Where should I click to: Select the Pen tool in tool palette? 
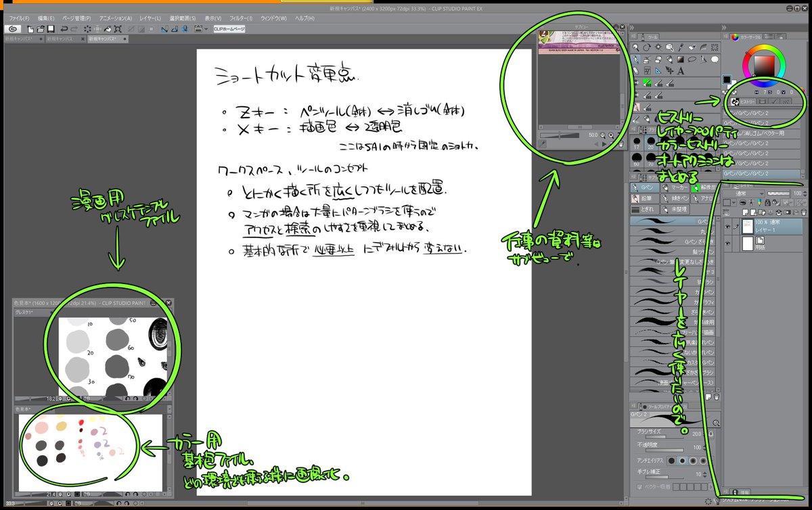pyautogui.click(x=636, y=60)
